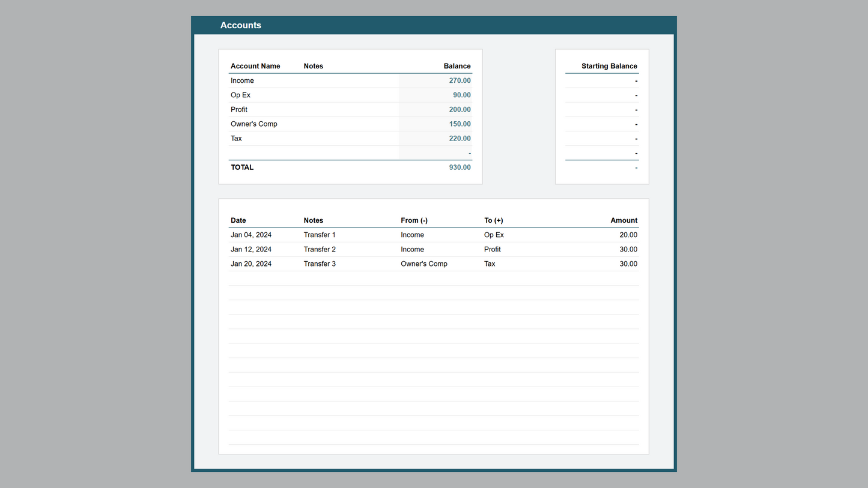Select the Account Name column header
The width and height of the screenshot is (868, 488).
click(x=255, y=66)
